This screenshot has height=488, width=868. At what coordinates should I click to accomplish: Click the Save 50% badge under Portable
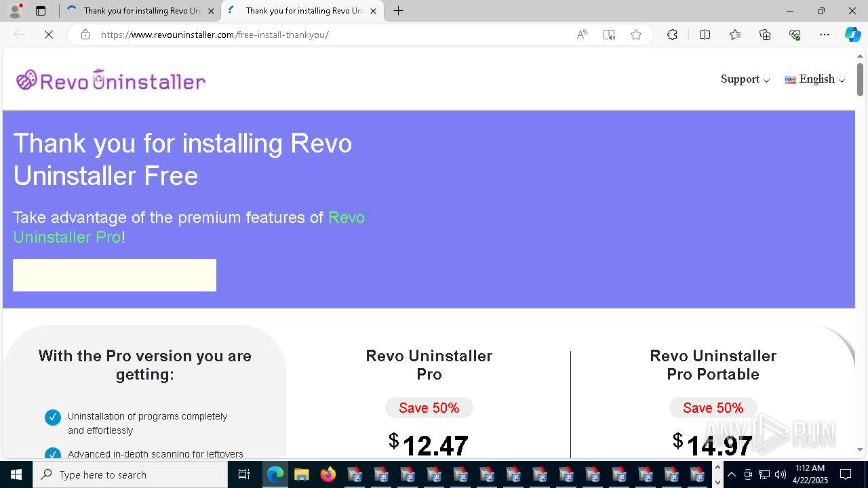pyautogui.click(x=713, y=407)
